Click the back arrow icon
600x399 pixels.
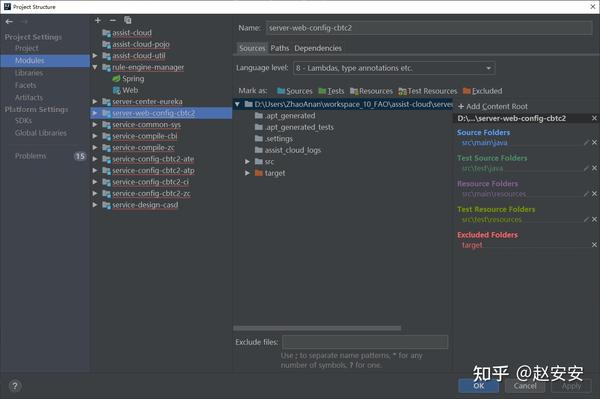pos(10,22)
